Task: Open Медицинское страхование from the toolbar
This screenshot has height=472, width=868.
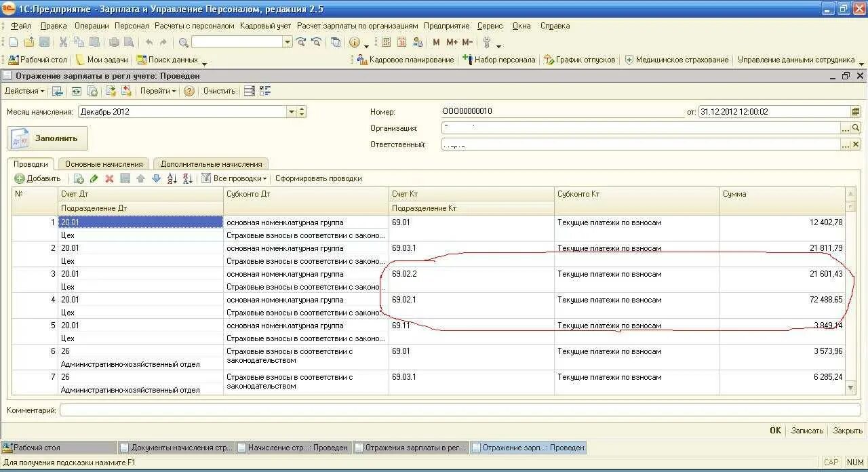Action: coord(677,60)
